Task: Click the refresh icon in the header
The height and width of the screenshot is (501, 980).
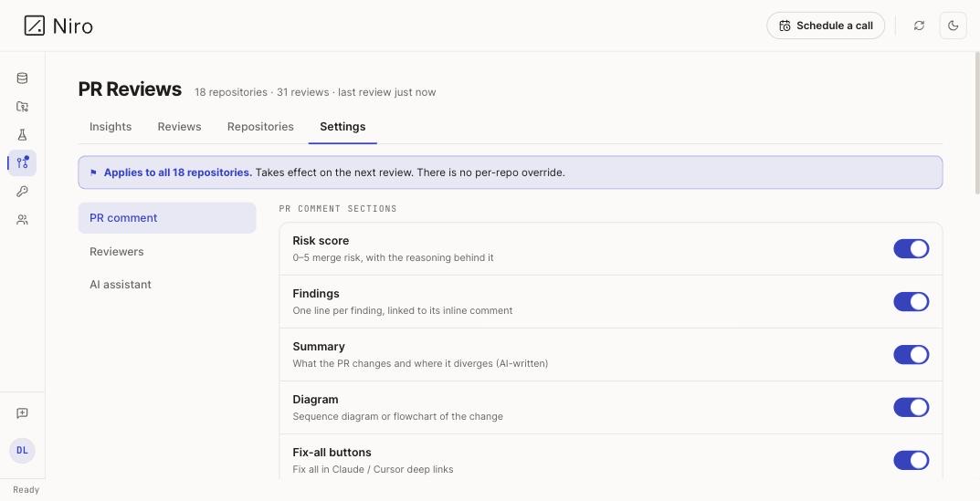Action: pos(919,26)
